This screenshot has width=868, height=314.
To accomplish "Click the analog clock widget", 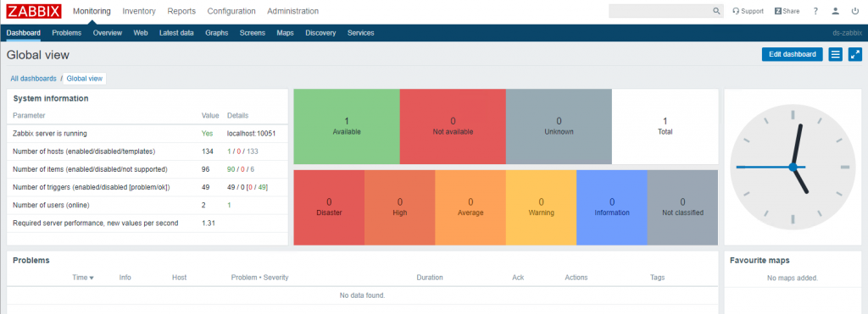I will coord(793,167).
